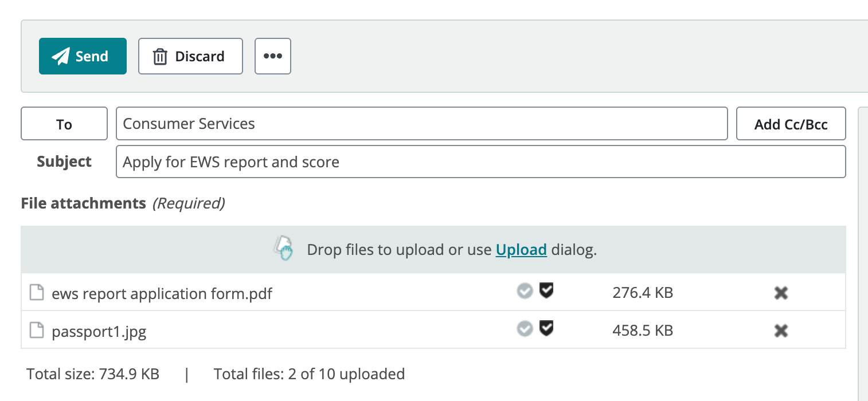Remove the passport1.jpg attachment
This screenshot has height=401, width=868.
(x=780, y=331)
